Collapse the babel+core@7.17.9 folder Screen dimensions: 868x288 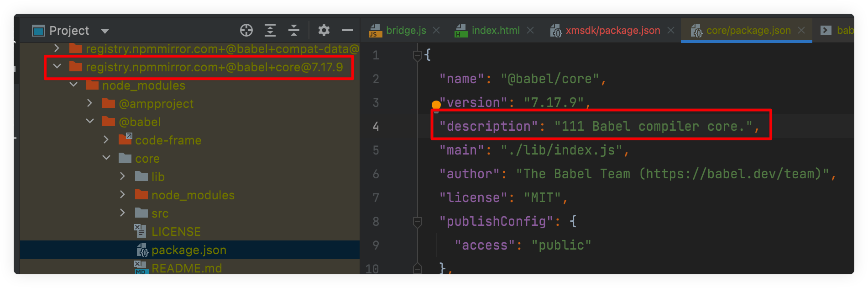(57, 66)
